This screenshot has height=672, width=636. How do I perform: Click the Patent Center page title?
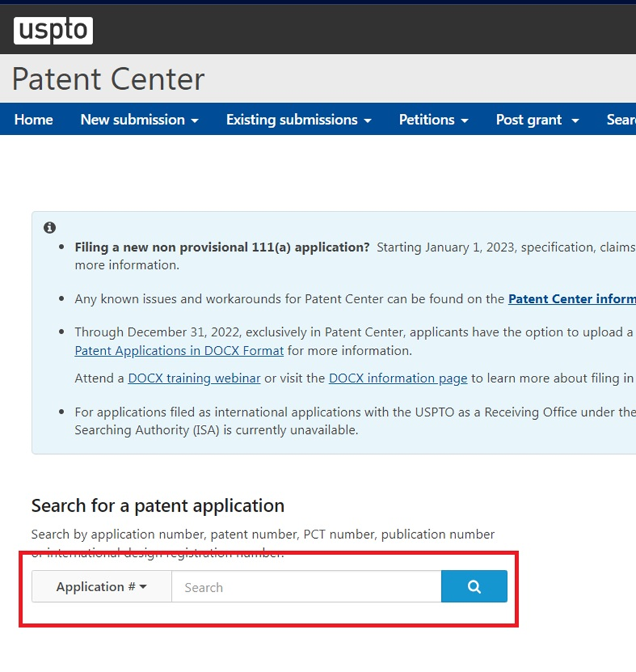pyautogui.click(x=108, y=79)
